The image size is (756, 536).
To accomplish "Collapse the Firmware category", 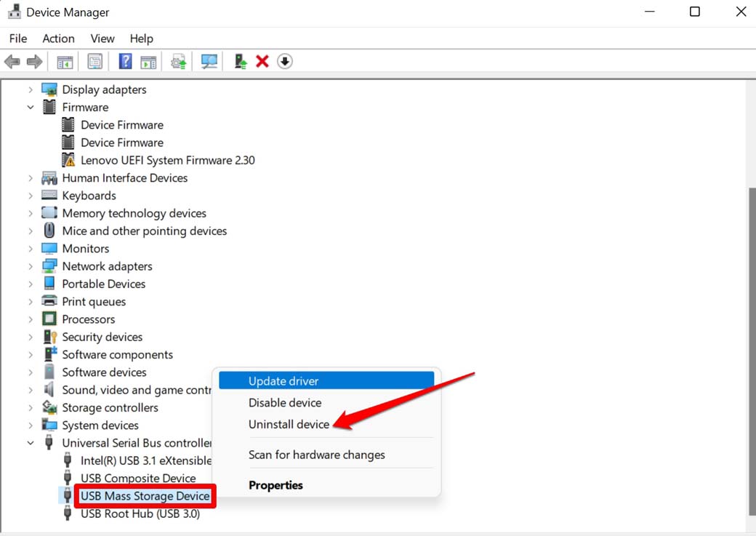I will coord(31,107).
